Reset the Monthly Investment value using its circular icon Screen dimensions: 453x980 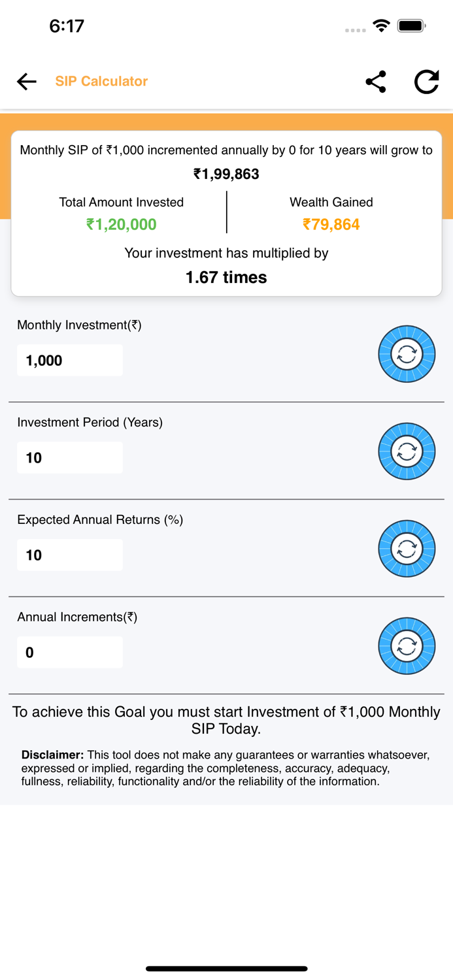point(406,353)
